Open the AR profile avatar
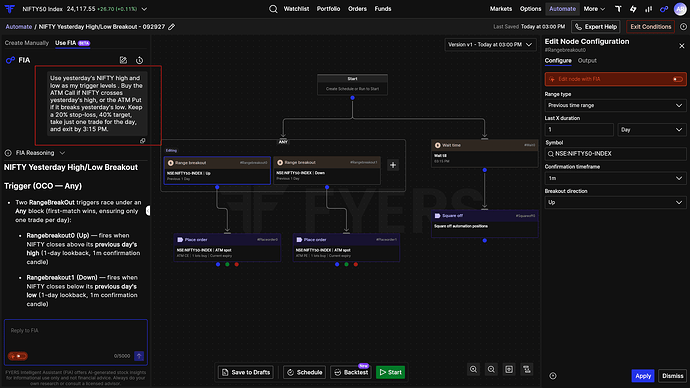This screenshot has width=690, height=388. click(x=680, y=9)
